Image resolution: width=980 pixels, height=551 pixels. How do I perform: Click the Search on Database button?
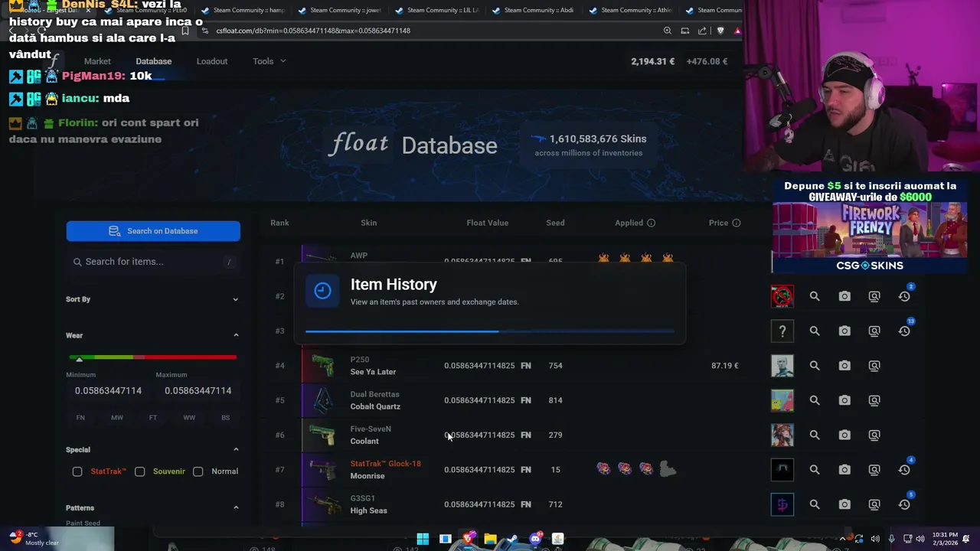(153, 231)
